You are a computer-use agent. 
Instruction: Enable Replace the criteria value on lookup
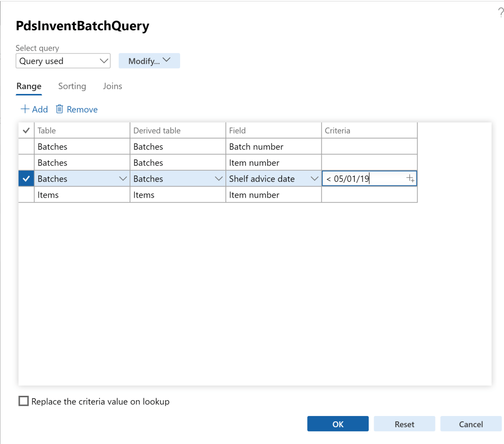(24, 401)
